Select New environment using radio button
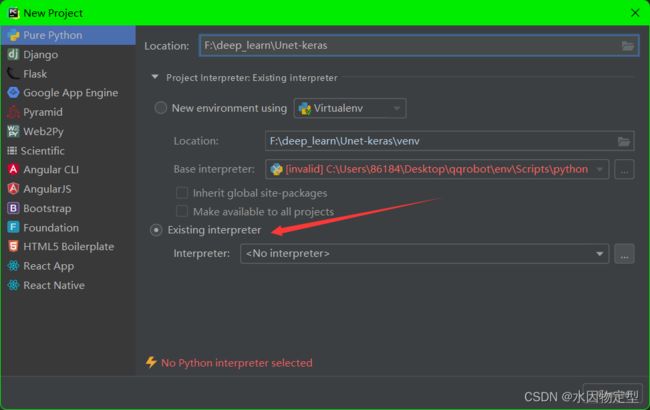This screenshot has height=410, width=650. click(160, 108)
